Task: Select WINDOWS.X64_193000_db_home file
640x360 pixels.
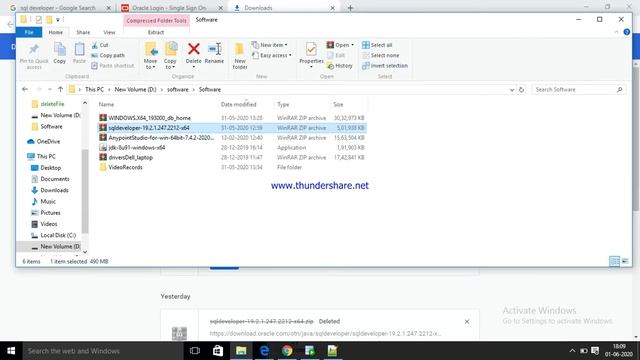Action: coord(149,118)
